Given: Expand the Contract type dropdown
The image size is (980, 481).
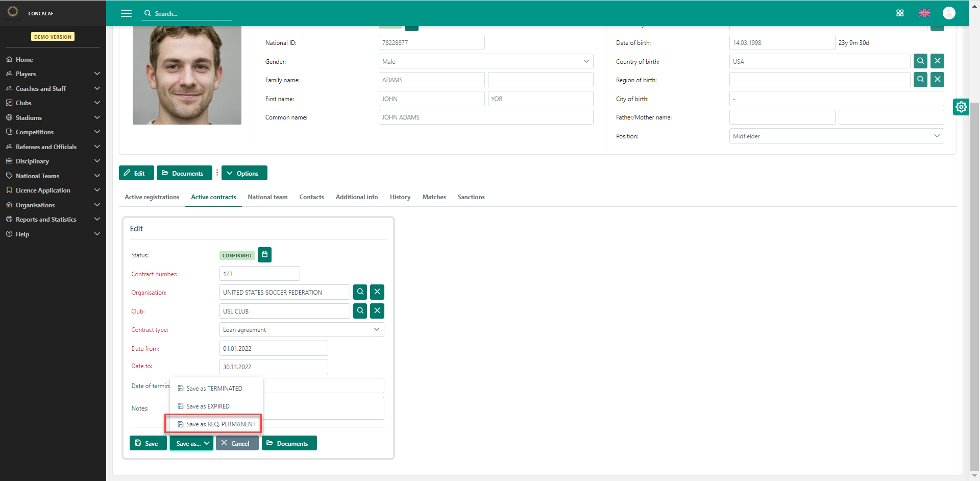Looking at the screenshot, I should [x=301, y=330].
